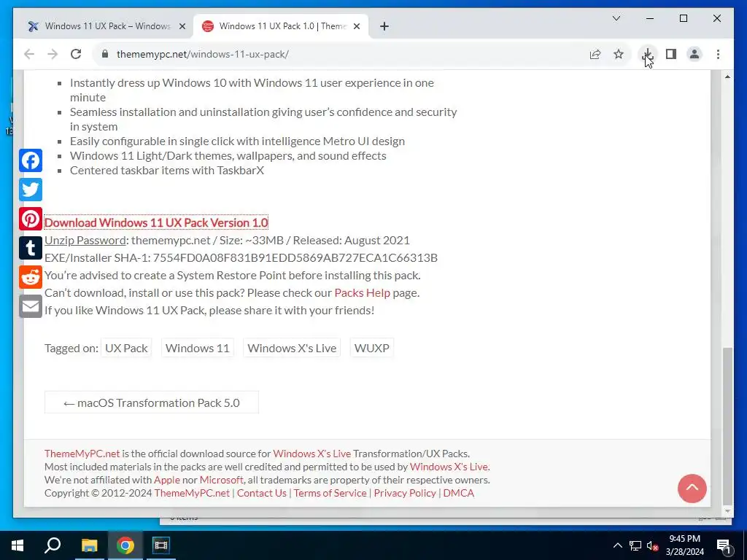Open Chrome tab search chevron
747x560 pixels.
point(616,18)
